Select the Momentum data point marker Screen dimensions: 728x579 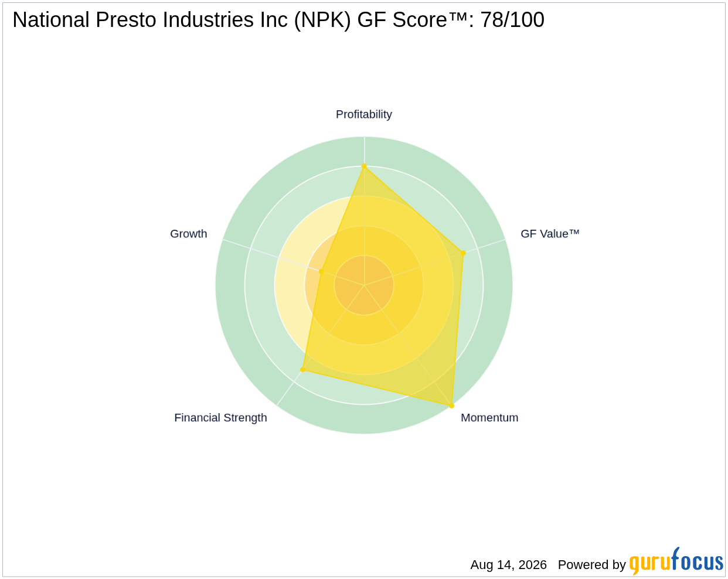coord(451,406)
